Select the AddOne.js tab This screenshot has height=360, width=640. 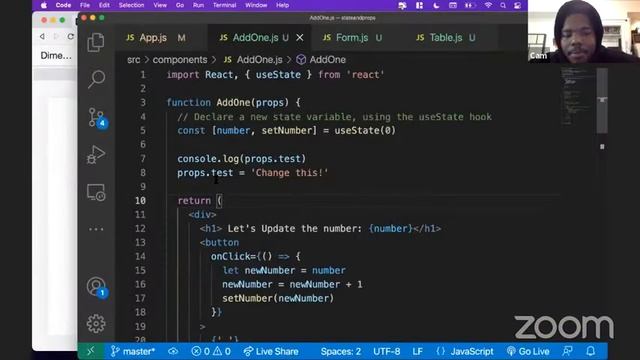[x=255, y=38]
